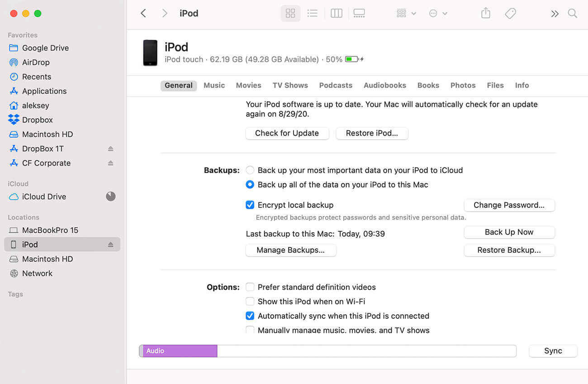
Task: Open Applications folder in sidebar
Action: click(44, 91)
